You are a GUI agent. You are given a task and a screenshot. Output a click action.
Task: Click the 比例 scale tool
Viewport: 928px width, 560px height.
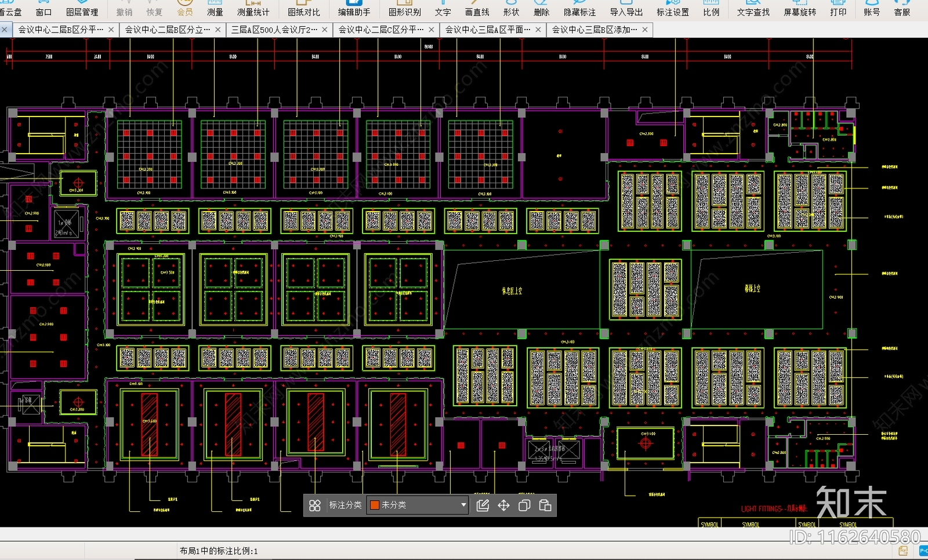tap(712, 8)
